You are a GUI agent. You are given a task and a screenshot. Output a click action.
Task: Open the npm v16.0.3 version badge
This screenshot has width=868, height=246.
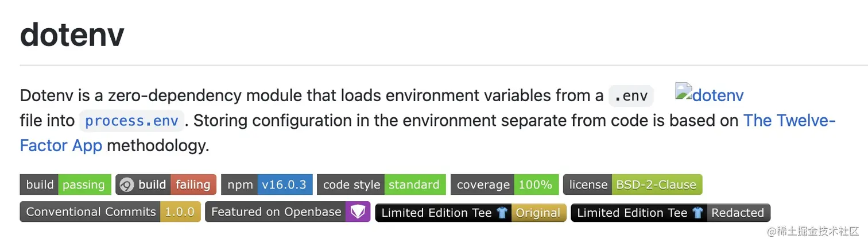(x=267, y=184)
